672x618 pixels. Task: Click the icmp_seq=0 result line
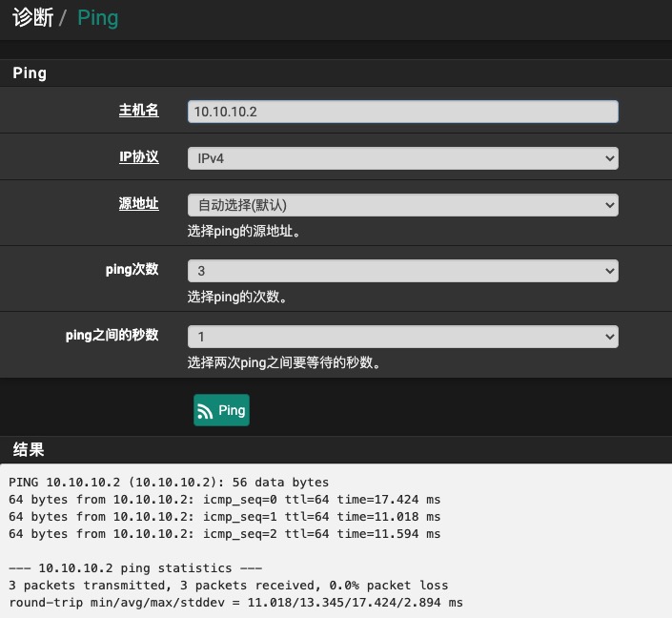coord(225,500)
